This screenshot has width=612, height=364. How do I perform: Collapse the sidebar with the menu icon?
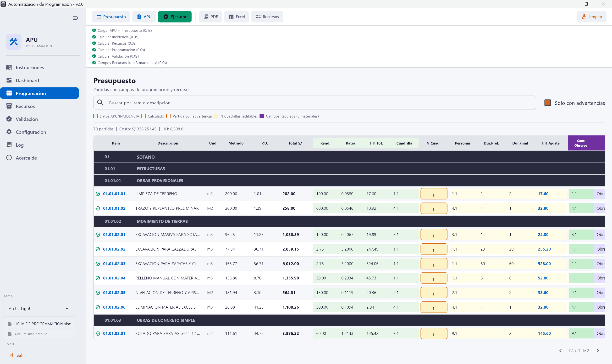coord(76,18)
